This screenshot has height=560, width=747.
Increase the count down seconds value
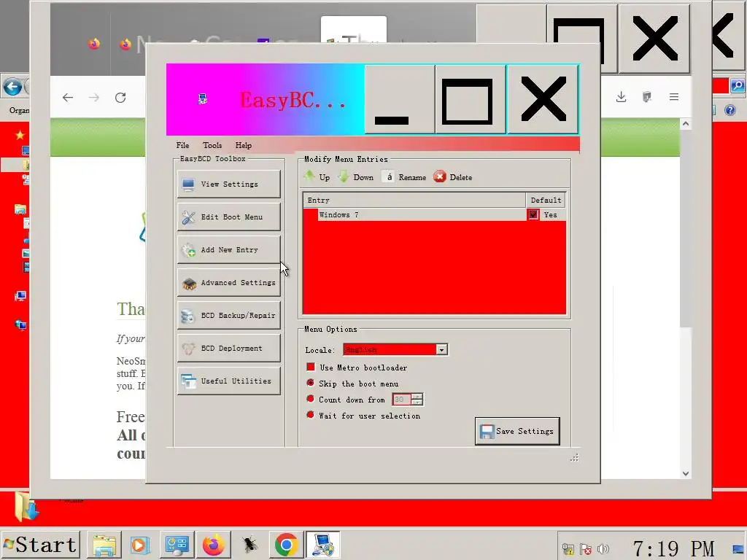417,396
